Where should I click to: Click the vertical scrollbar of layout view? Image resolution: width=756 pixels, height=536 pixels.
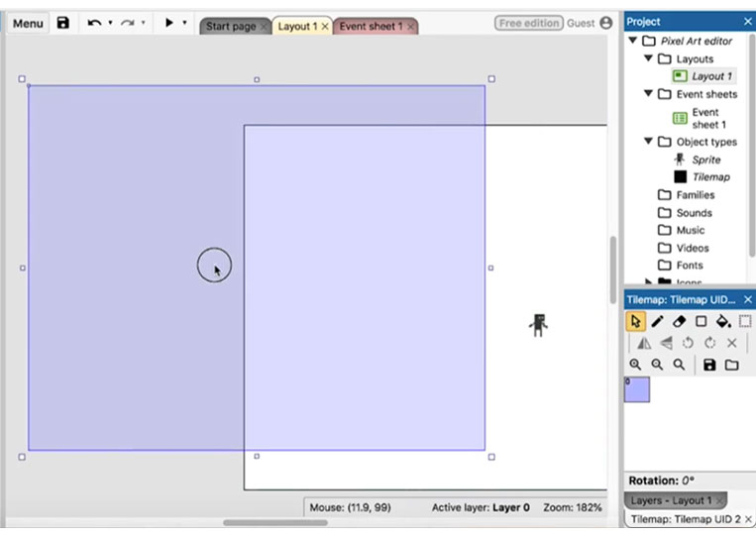coord(612,269)
